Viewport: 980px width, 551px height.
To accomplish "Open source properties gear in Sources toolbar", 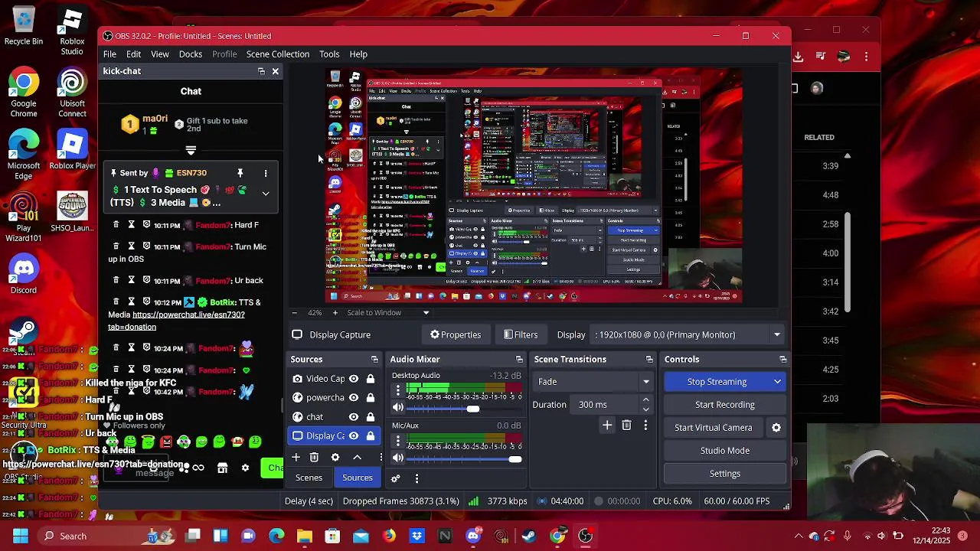I will point(335,457).
